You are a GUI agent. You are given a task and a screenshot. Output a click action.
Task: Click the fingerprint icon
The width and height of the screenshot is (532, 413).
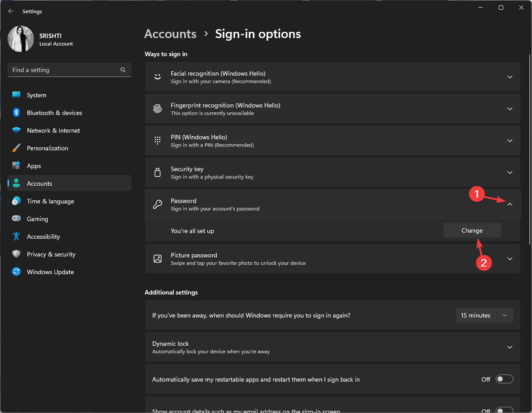coord(158,109)
